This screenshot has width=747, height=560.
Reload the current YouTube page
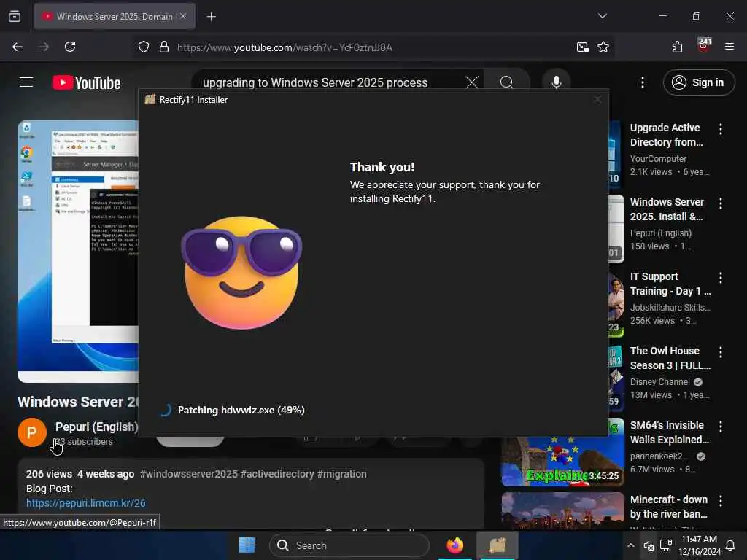point(70,47)
